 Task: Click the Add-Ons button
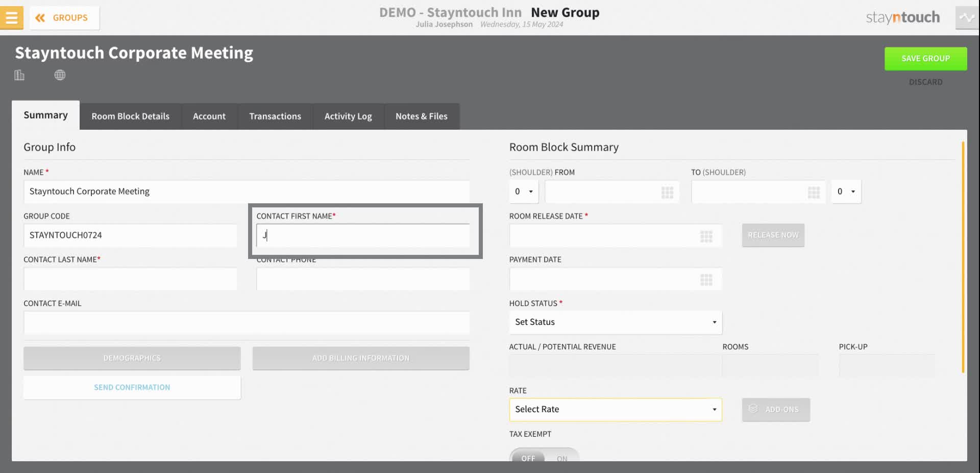[776, 410]
